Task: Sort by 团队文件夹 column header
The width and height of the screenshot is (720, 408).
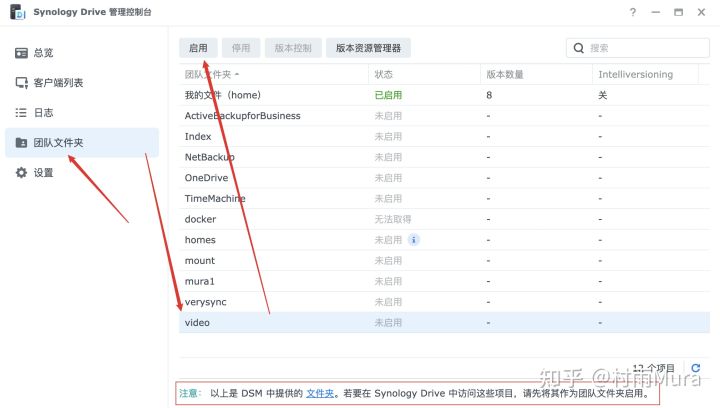Action: (x=274, y=74)
